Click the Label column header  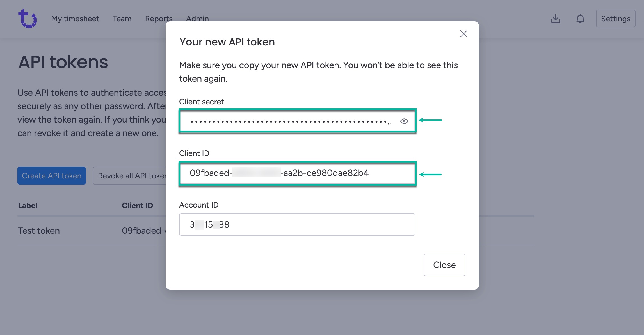[28, 205]
